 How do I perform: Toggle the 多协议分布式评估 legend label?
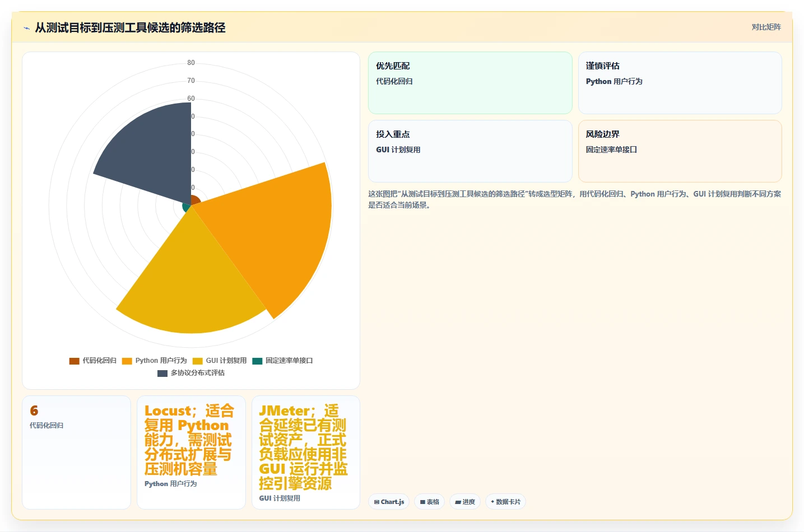pyautogui.click(x=198, y=373)
